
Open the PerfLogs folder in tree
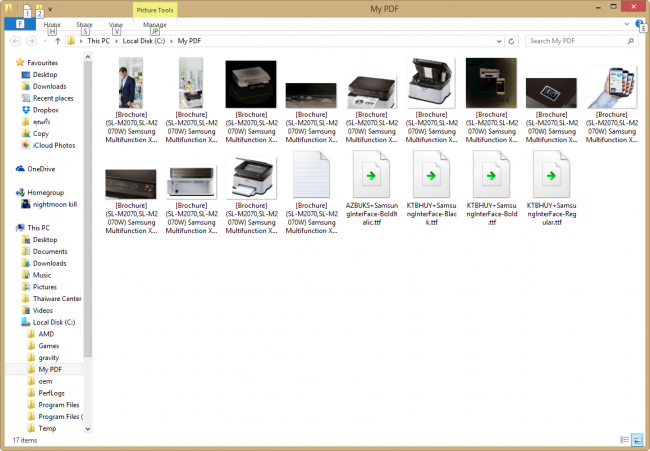pyautogui.click(x=51, y=393)
